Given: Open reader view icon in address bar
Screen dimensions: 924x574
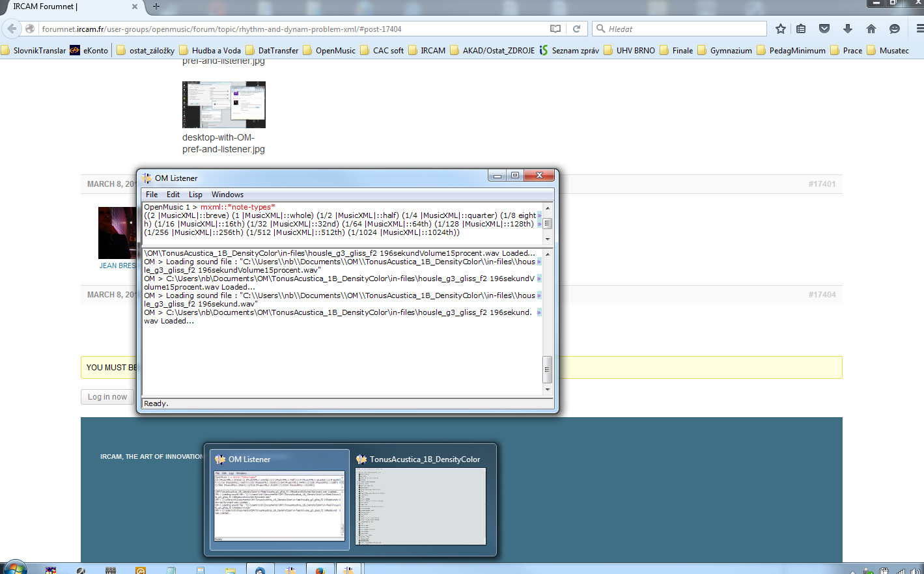Looking at the screenshot, I should [555, 29].
